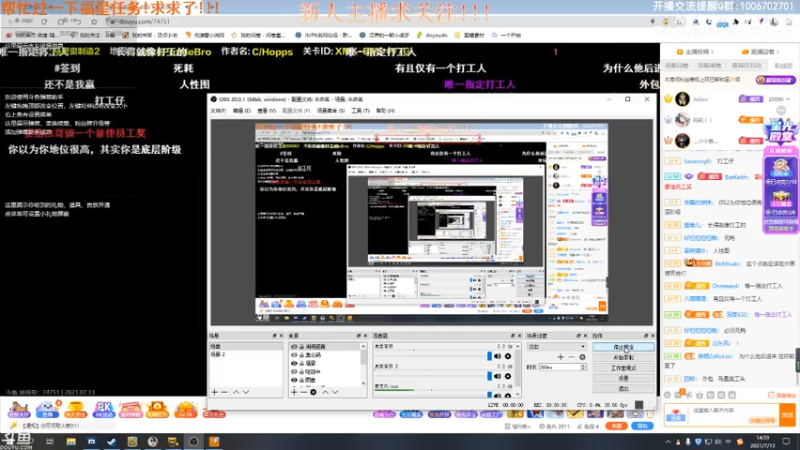The width and height of the screenshot is (800, 450).
Task: Switch to 贡献周榜 tab in sidebar
Action: 710,65
